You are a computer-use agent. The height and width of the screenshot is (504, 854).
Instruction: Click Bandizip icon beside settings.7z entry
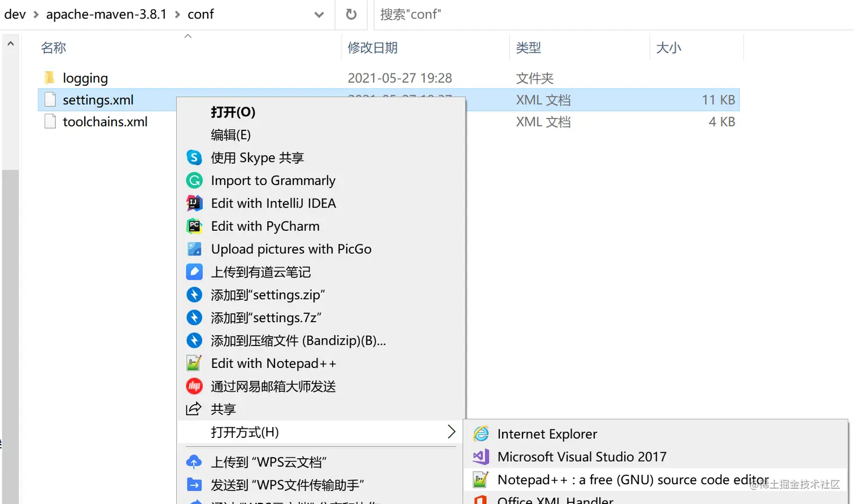(194, 318)
